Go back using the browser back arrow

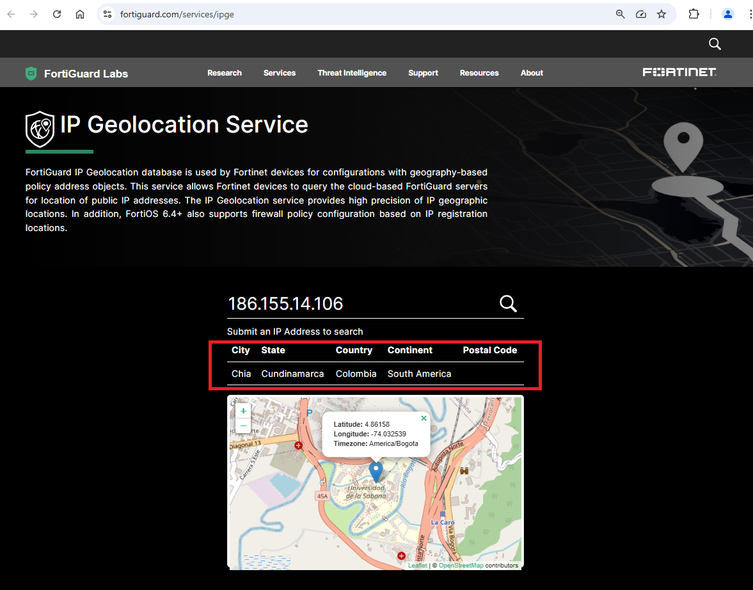[11, 14]
